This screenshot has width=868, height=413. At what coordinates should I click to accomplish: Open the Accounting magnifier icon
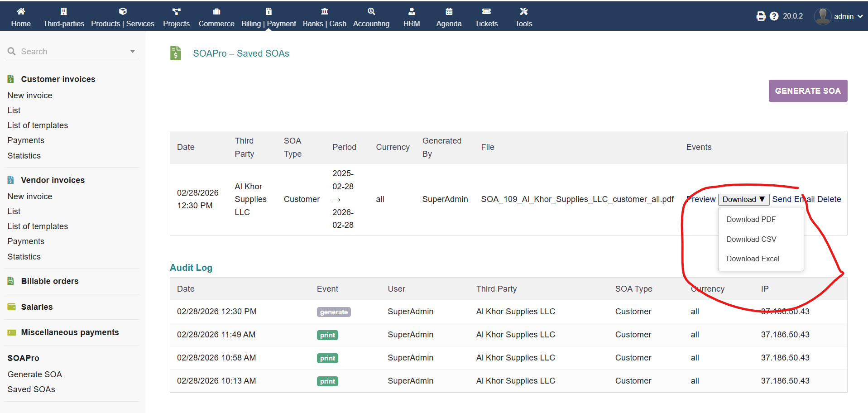(x=371, y=11)
